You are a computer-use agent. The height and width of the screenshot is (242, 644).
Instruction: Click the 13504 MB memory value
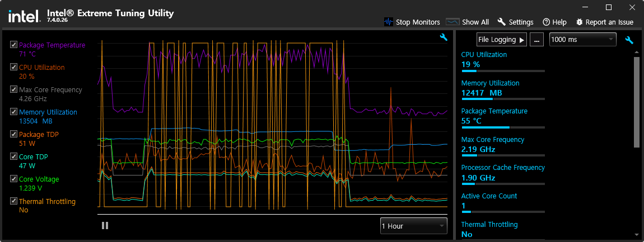[x=36, y=121]
